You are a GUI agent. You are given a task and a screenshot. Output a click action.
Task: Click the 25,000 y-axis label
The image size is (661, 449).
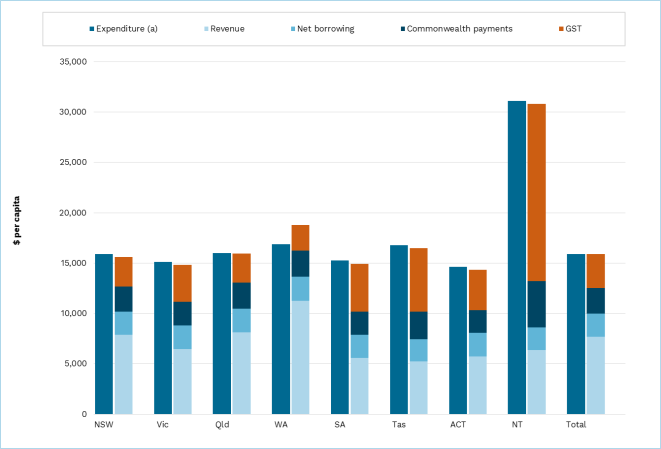(73, 162)
